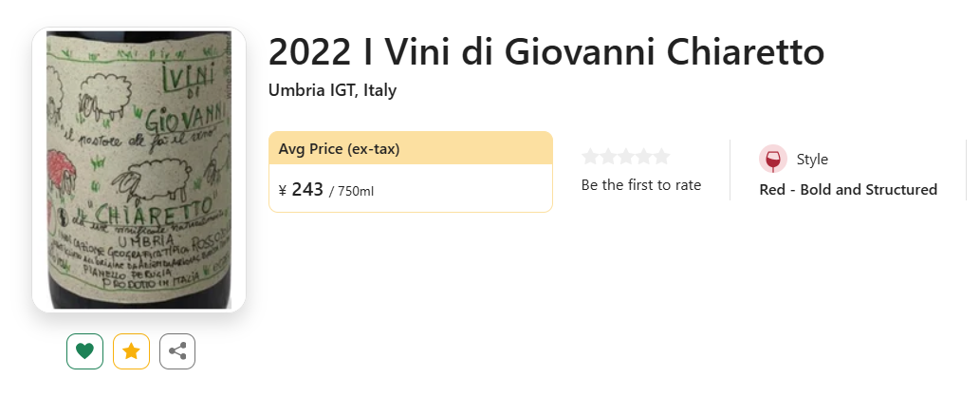
Task: Click the 'Style' label text
Action: pos(812,160)
